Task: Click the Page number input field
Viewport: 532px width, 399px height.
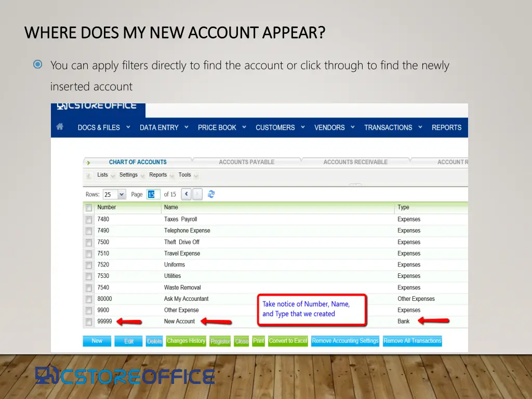Action: 153,194
